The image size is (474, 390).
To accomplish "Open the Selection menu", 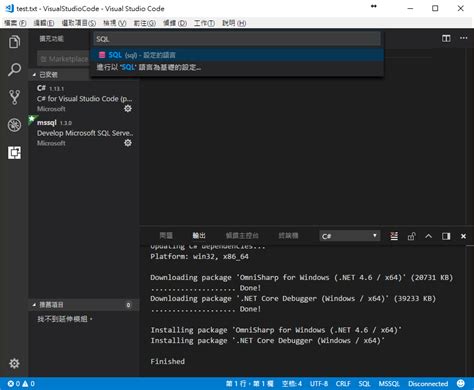I will pyautogui.click(x=79, y=23).
